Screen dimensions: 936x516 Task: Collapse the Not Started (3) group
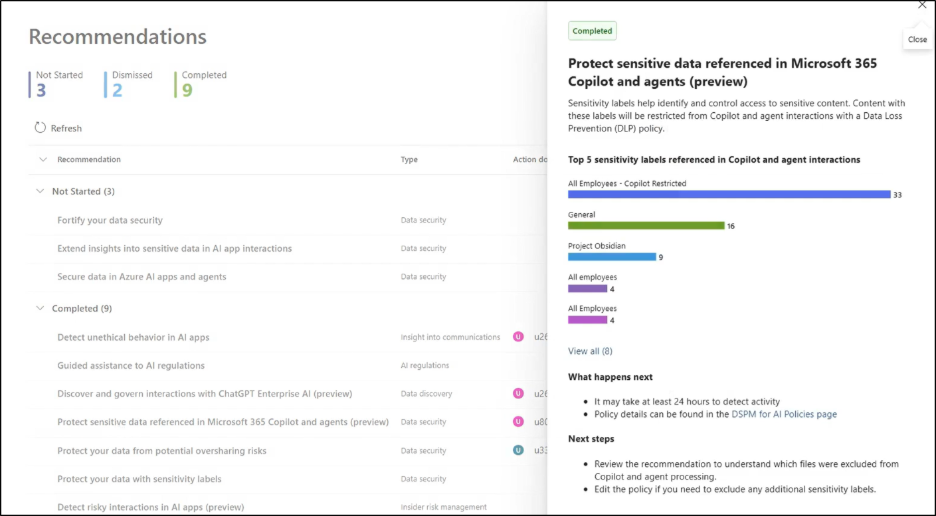coord(41,191)
